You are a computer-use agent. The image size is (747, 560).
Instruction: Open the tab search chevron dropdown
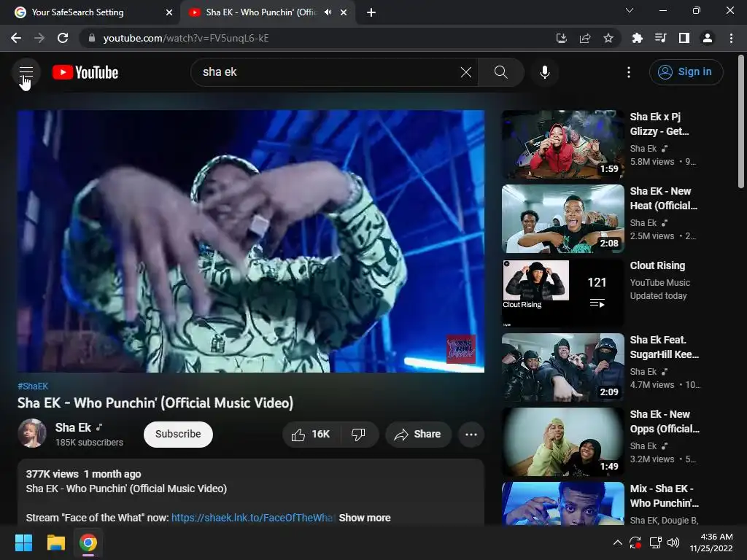[630, 10]
